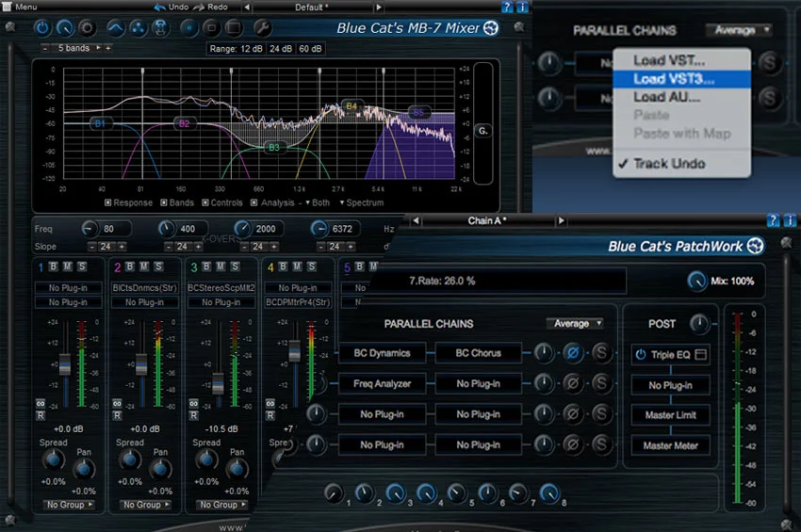The image size is (801, 532).
Task: Click the 2000 crossover frequency value field
Action: click(268, 229)
